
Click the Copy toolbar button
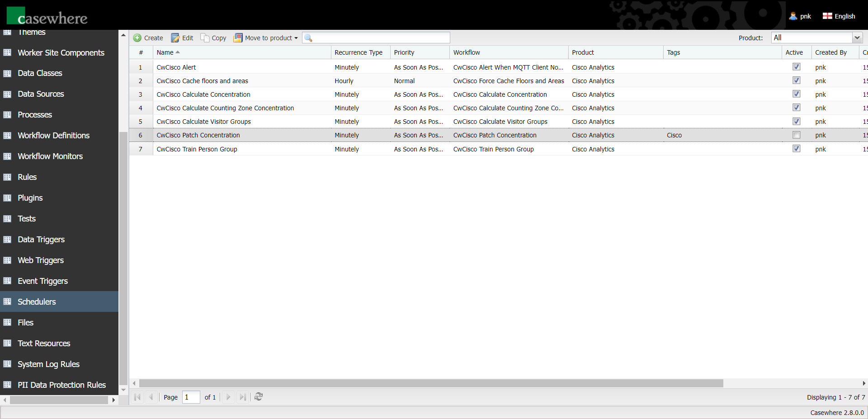(213, 38)
